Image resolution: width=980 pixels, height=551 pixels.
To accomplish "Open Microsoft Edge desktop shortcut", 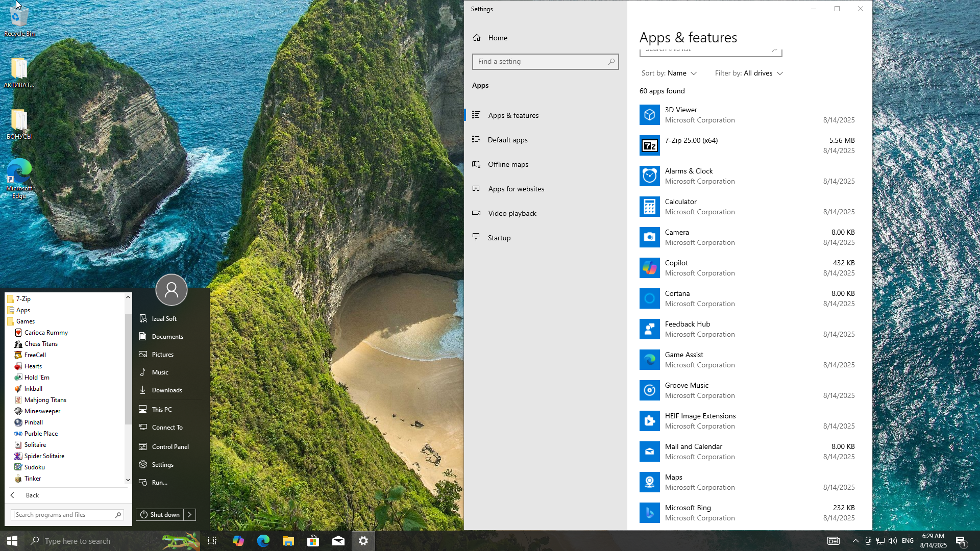I will [x=19, y=179].
